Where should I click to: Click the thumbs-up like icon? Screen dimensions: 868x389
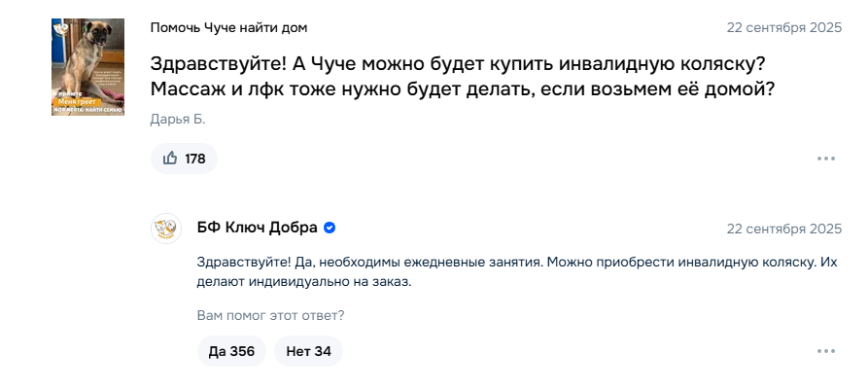(170, 159)
